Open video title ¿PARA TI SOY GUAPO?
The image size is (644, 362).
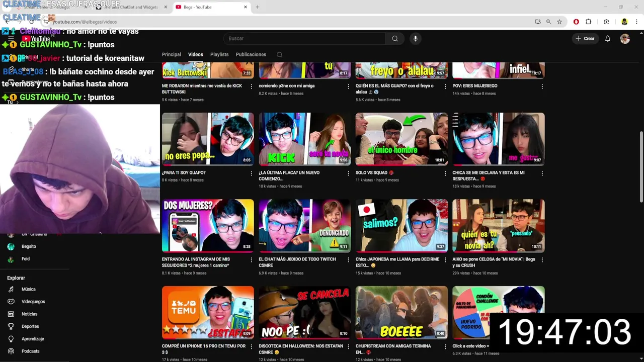click(184, 172)
